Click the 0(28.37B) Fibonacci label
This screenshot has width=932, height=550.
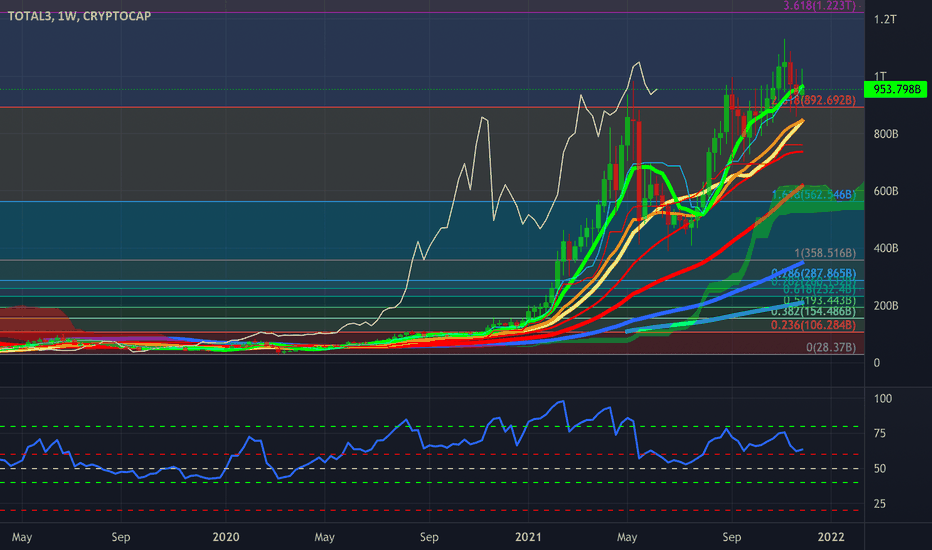point(831,347)
